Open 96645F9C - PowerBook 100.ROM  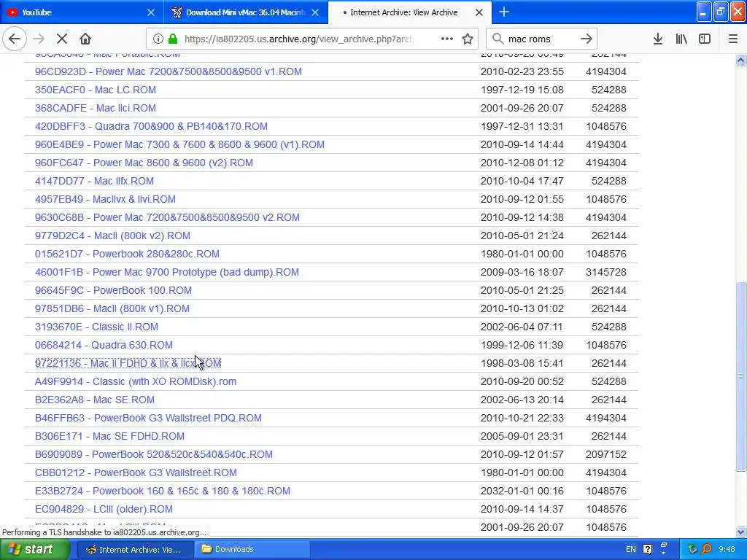tap(113, 290)
